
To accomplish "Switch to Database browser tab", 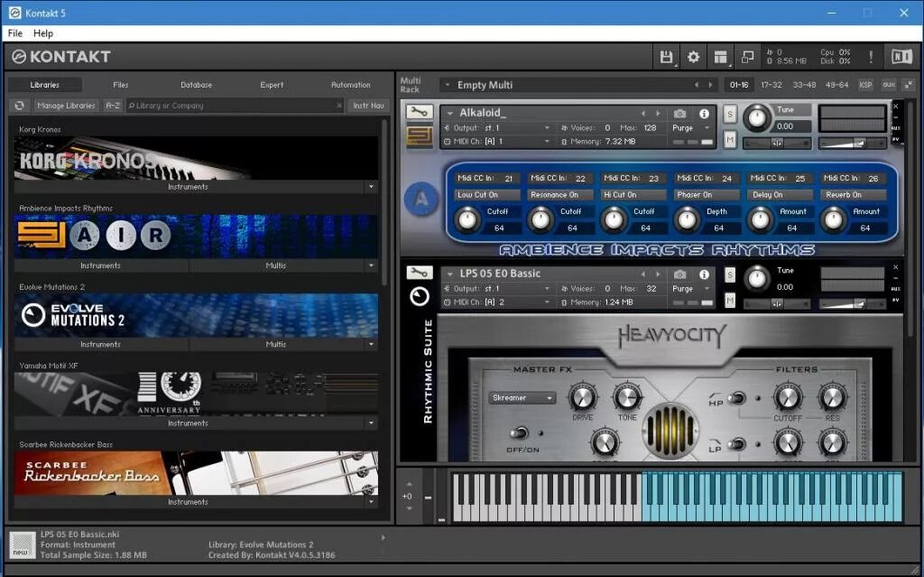I will pyautogui.click(x=196, y=85).
